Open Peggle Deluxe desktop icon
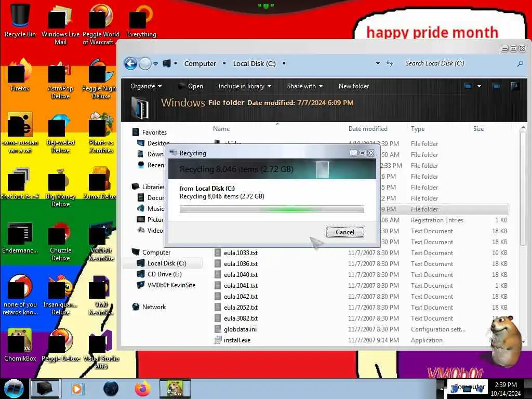The width and height of the screenshot is (532, 399). (60, 345)
